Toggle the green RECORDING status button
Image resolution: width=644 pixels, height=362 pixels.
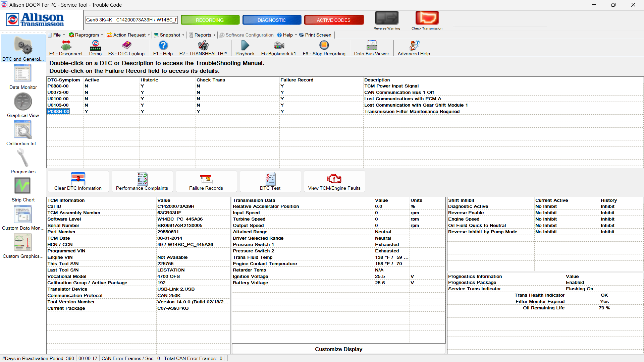pos(210,20)
